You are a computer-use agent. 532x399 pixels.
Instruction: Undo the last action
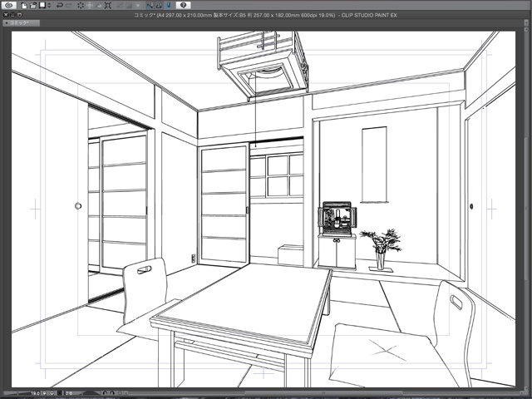pyautogui.click(x=60, y=6)
